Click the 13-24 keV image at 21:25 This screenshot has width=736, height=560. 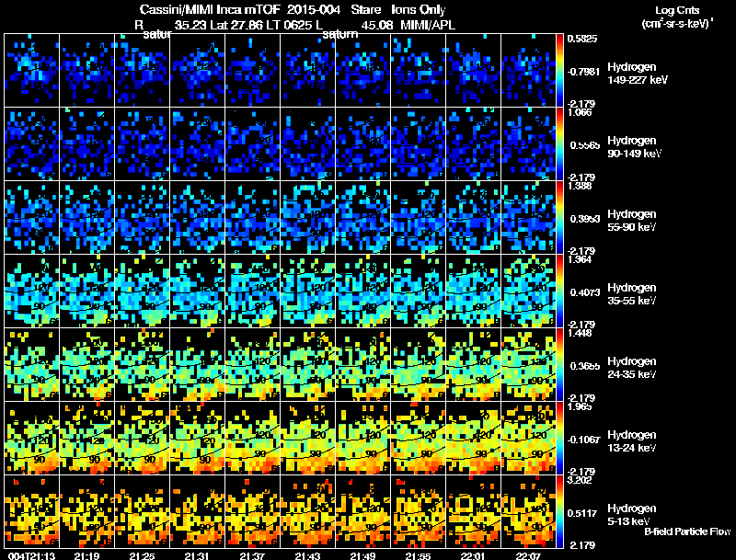click(x=143, y=438)
